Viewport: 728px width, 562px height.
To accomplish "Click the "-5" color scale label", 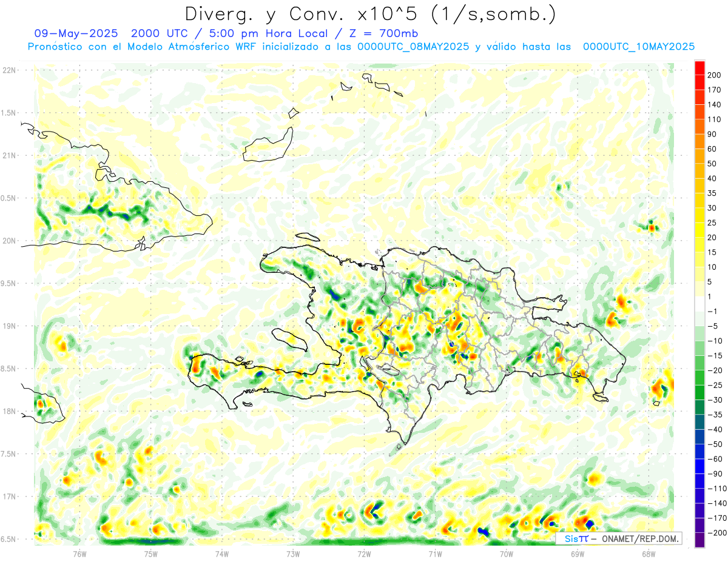I will 713,326.
